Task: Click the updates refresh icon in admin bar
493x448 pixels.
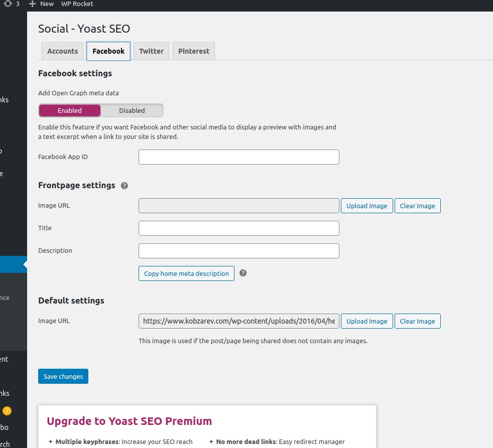Action: tap(8, 4)
